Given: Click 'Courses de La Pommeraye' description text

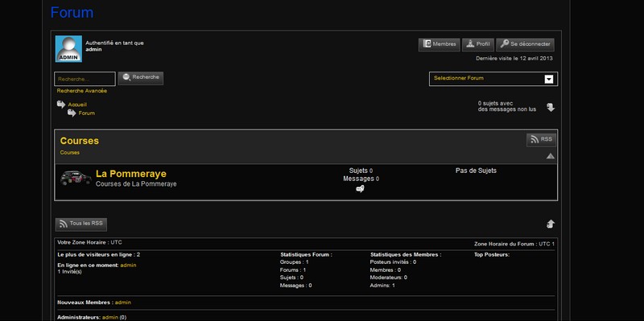Looking at the screenshot, I should click(136, 184).
